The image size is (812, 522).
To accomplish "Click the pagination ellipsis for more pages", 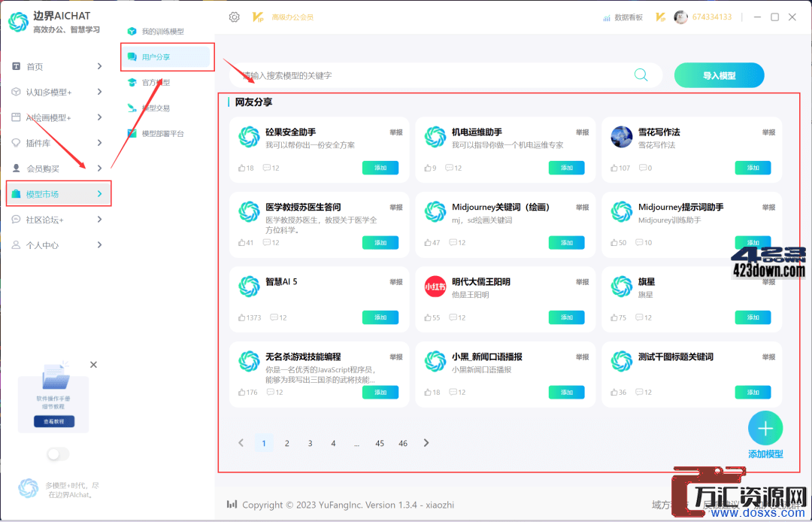I will (x=356, y=443).
